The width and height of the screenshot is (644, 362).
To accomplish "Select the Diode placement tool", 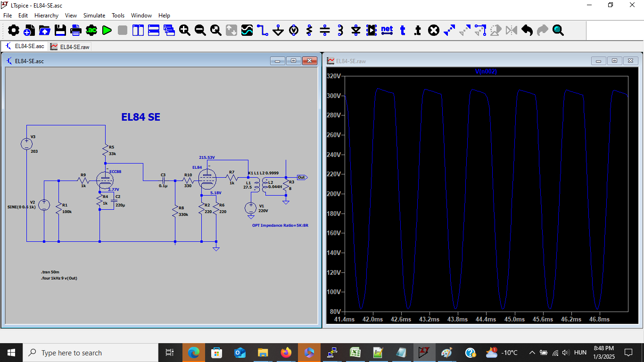I will [356, 30].
